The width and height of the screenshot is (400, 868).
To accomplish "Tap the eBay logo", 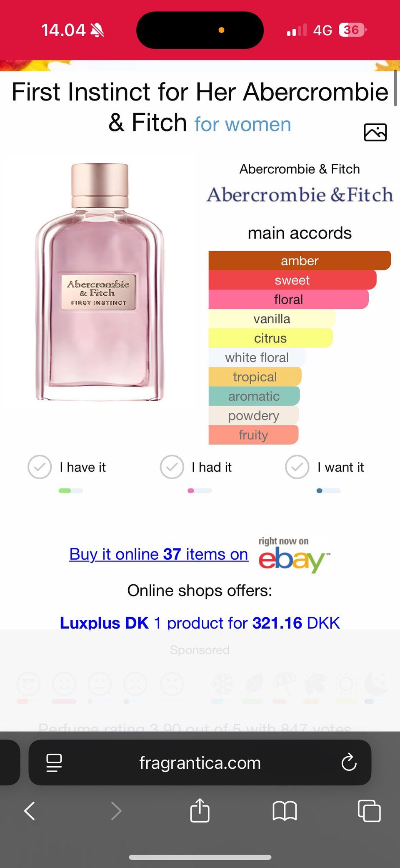I will pyautogui.click(x=294, y=556).
